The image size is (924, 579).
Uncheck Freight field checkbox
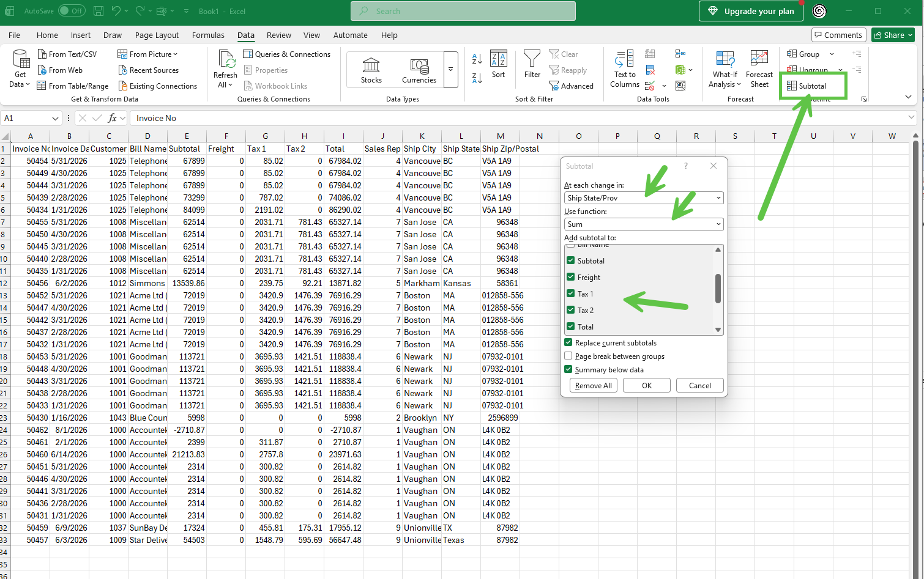point(571,277)
